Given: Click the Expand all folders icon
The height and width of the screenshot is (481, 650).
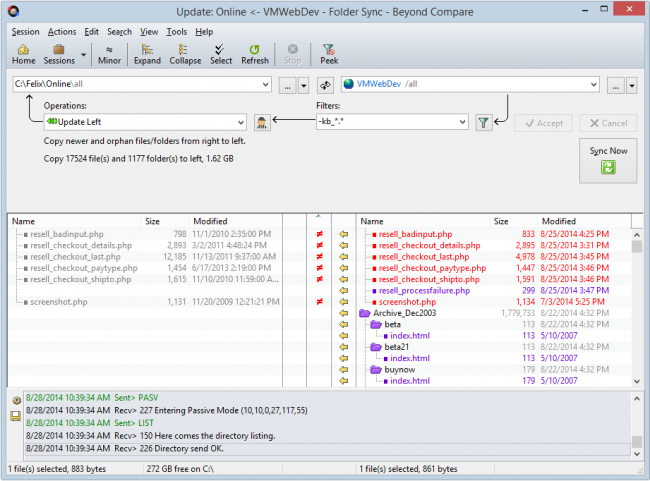Looking at the screenshot, I should click(147, 53).
